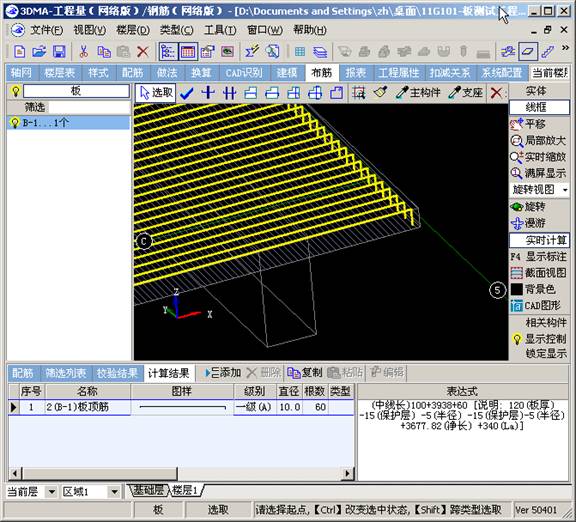
Task: Switch to the 报表 tab
Action: pyautogui.click(x=355, y=73)
